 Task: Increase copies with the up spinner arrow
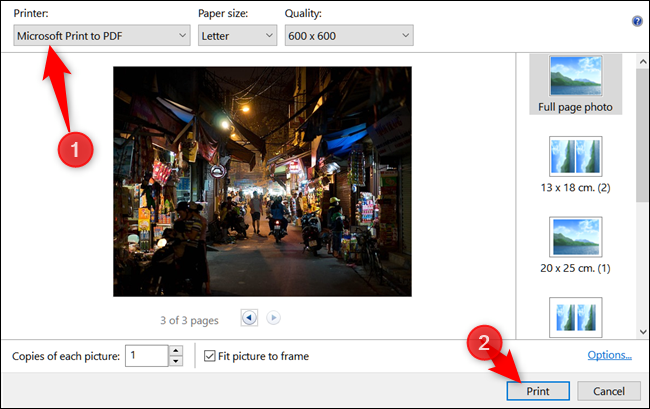click(176, 350)
